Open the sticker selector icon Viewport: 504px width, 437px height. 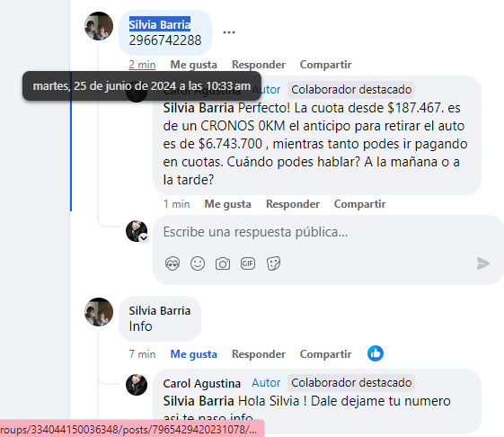273,263
